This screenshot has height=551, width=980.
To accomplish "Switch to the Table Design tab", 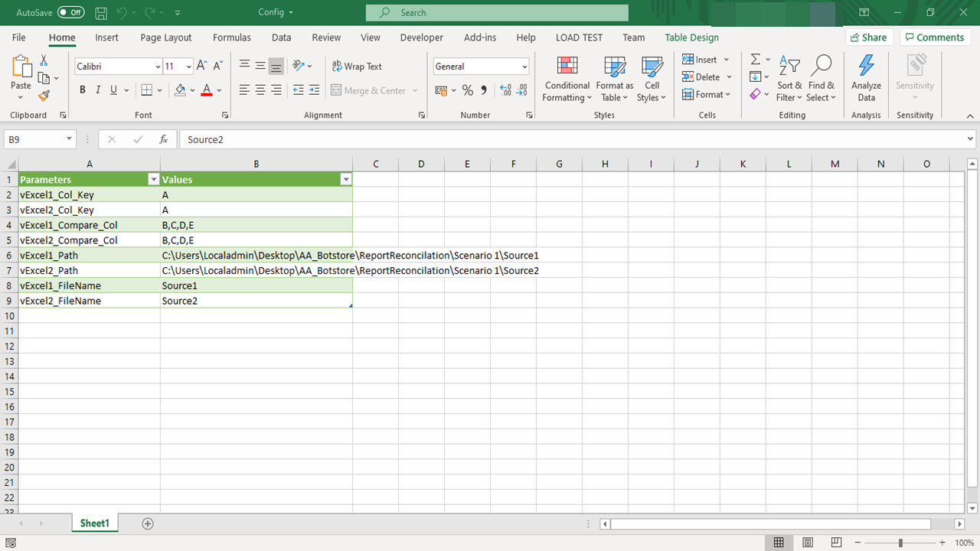I will [691, 37].
